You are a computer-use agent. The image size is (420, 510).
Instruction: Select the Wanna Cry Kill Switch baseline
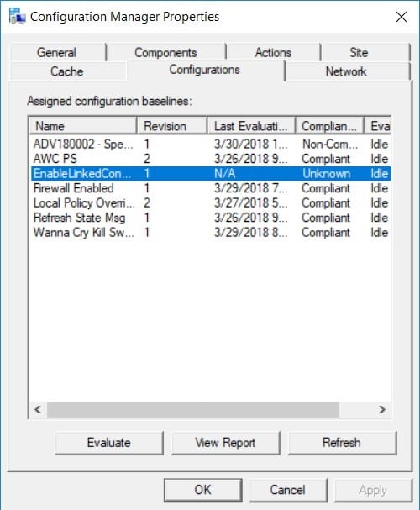211,232
